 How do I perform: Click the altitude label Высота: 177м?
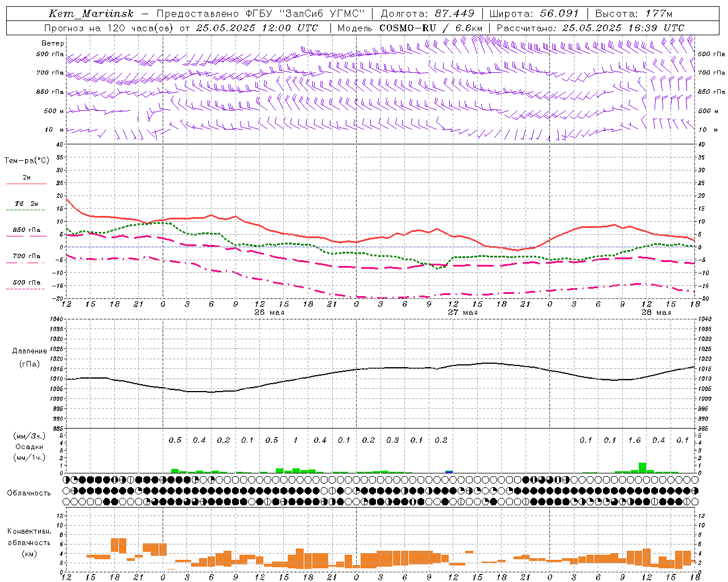click(634, 14)
